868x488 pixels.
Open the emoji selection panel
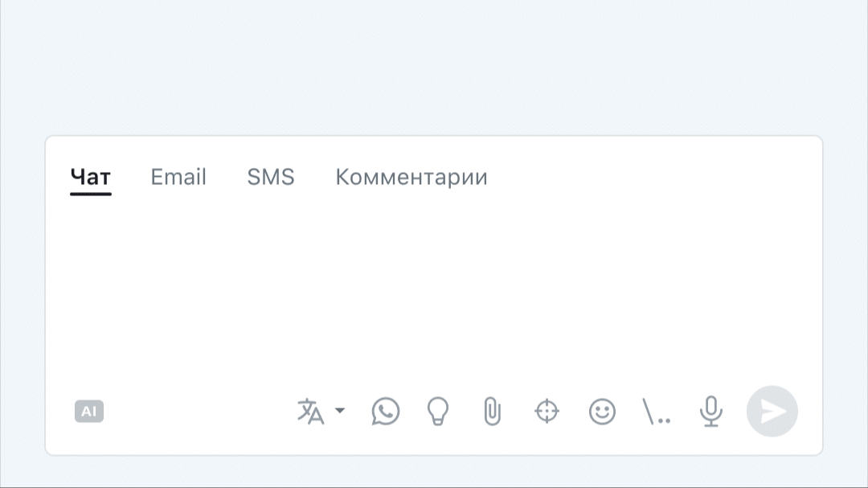601,412
